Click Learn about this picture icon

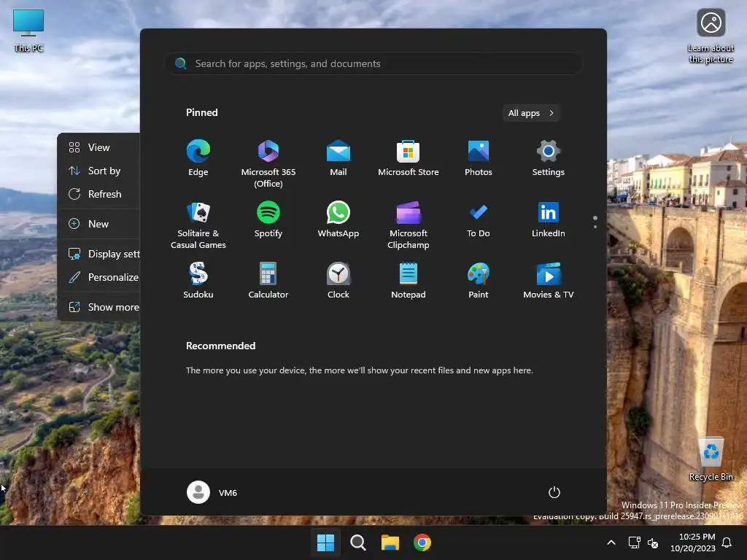coord(711,36)
